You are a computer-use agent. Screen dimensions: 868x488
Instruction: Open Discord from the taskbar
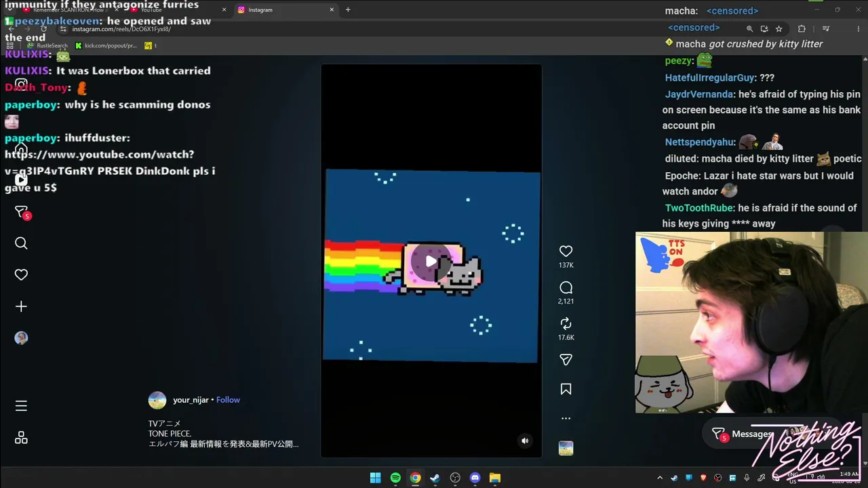(475, 478)
